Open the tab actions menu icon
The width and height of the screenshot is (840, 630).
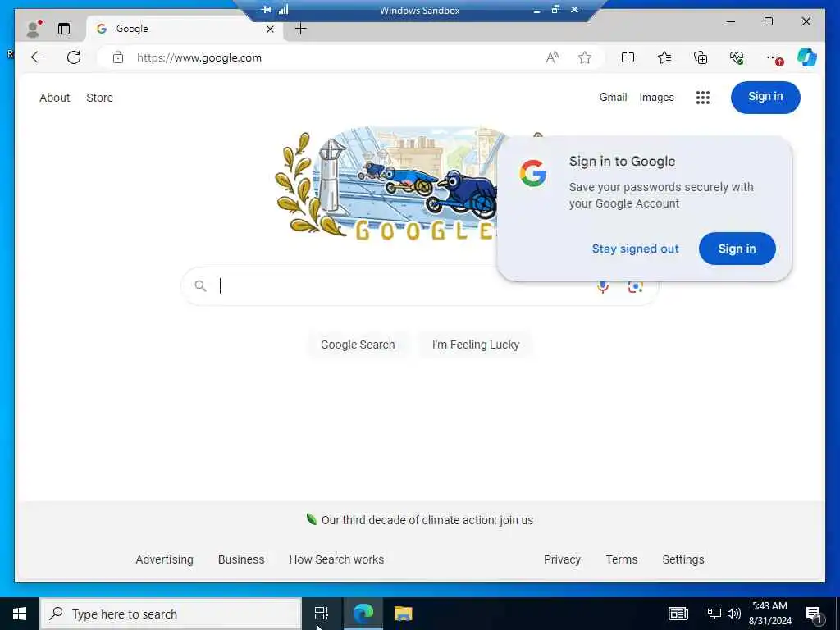tap(64, 29)
